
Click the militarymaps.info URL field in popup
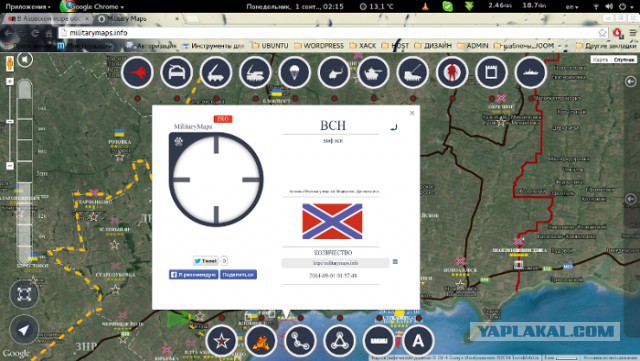336,263
